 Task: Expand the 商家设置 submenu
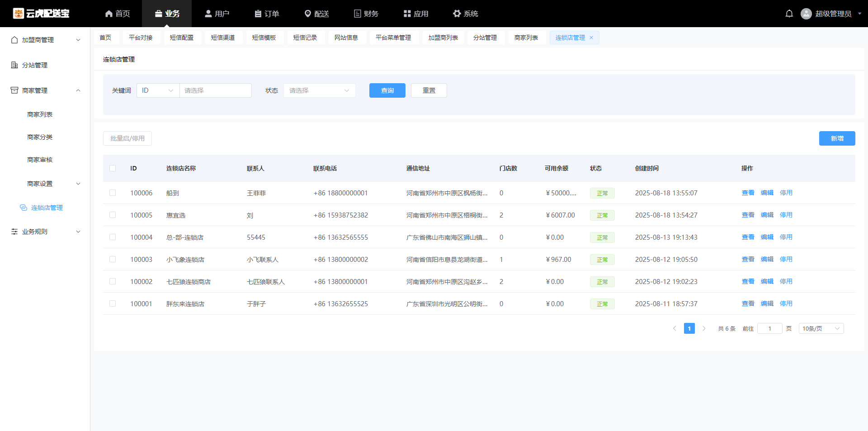[78, 184]
